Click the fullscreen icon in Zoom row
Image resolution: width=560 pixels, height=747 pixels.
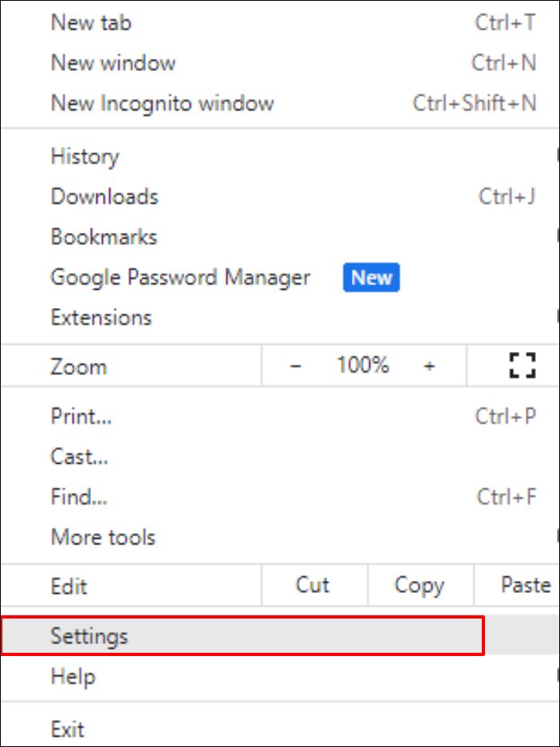click(522, 366)
